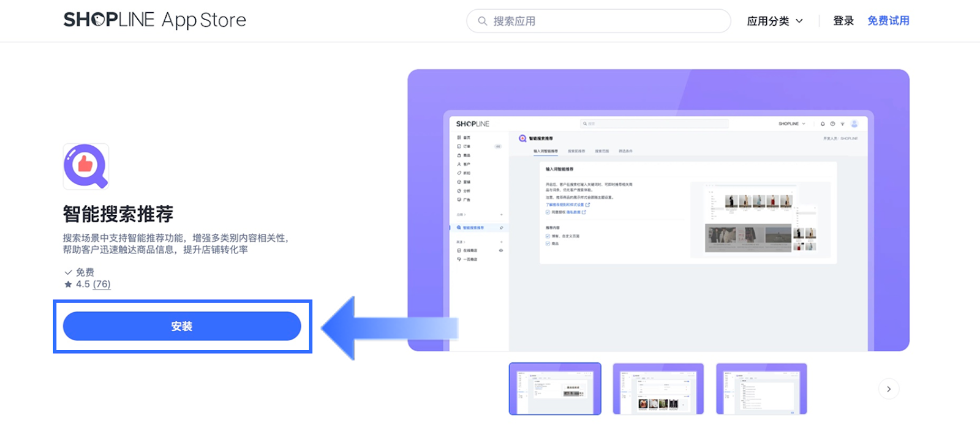Click the 免费试用 free trial link
The image size is (980, 448).
[x=888, y=21]
